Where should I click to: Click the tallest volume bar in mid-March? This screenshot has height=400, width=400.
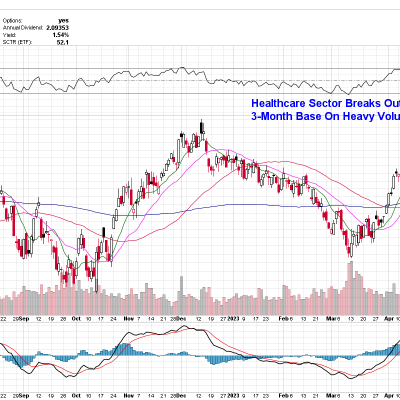tap(350, 288)
